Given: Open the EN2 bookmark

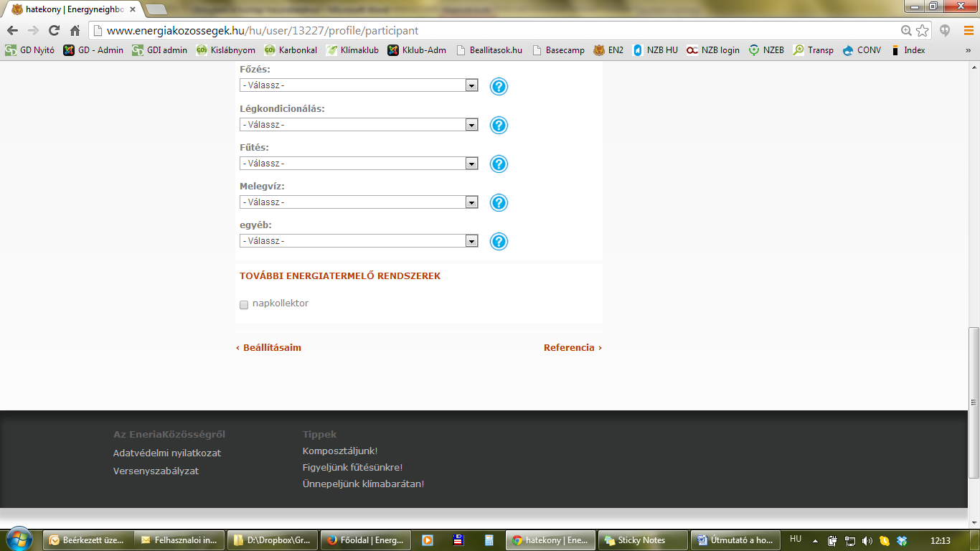Looking at the screenshot, I should point(608,50).
